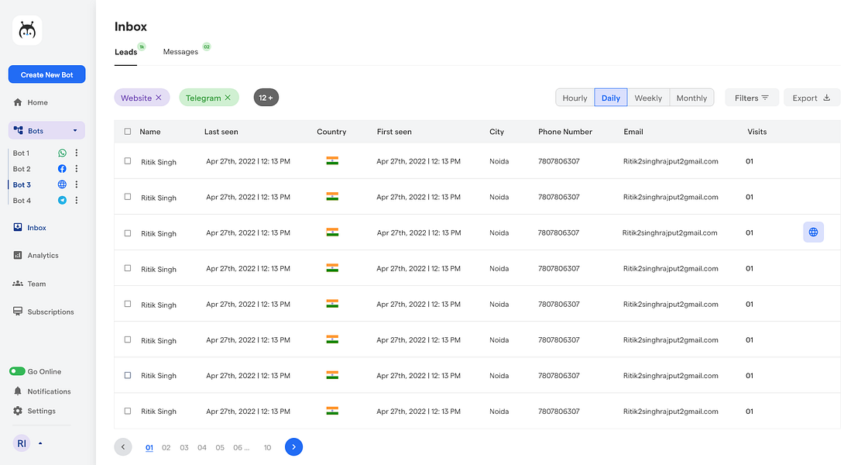The height and width of the screenshot is (465, 868).
Task: Remove the Telegram filter chip with X
Action: click(x=228, y=98)
